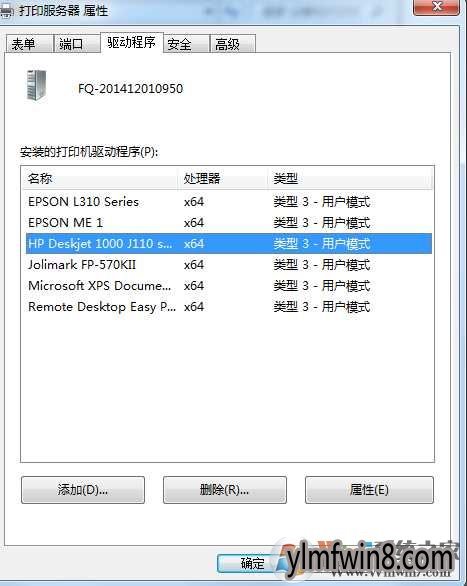Open the 高级 tab
Screen dimensions: 467x586
(233, 44)
